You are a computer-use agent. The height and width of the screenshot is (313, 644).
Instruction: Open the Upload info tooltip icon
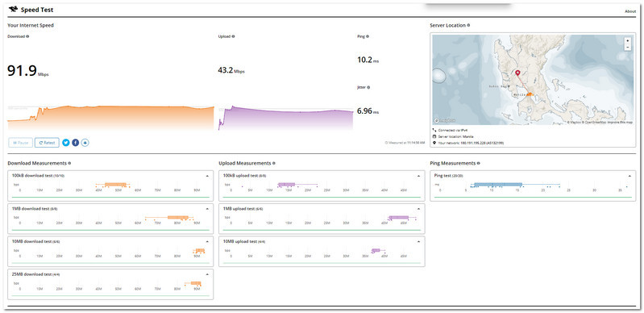(x=233, y=36)
